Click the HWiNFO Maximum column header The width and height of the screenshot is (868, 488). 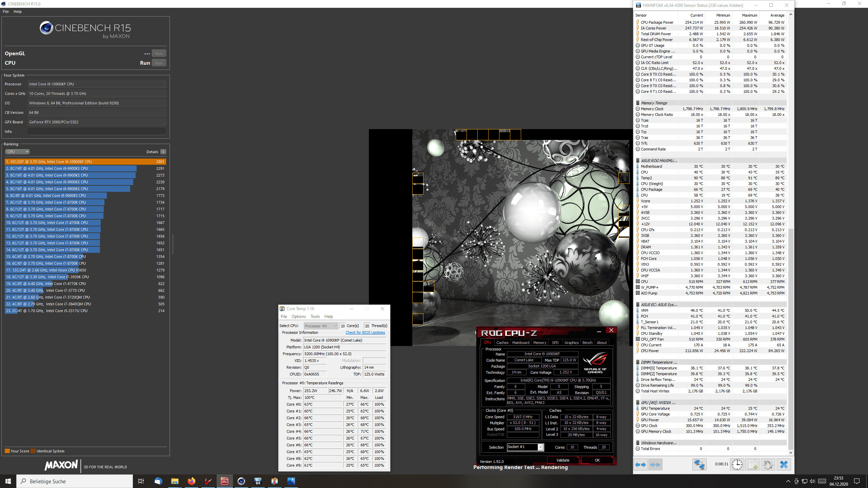746,15
